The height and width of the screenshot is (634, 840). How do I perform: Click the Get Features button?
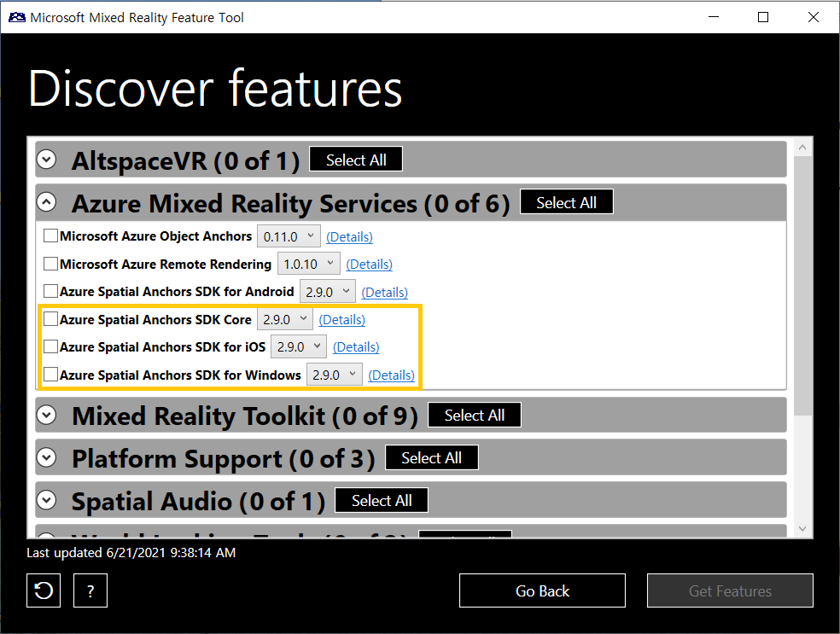(x=730, y=590)
